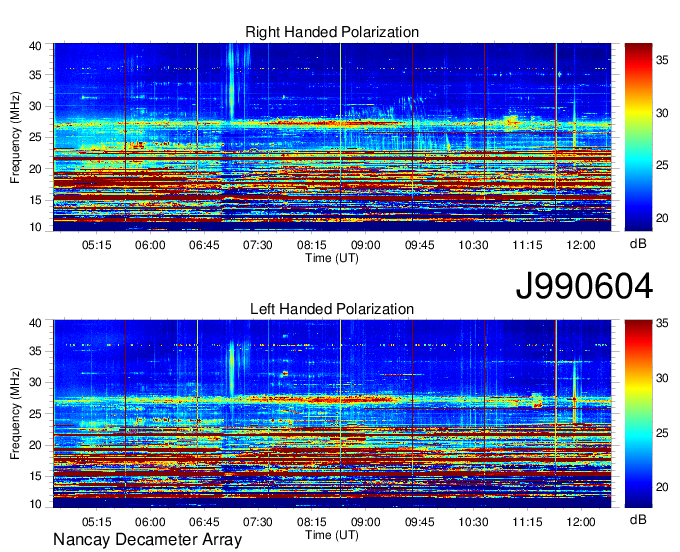The width and height of the screenshot is (680, 552).
Task: Click the 30 dB label on the Right Handed colorbar
Action: [x=662, y=113]
